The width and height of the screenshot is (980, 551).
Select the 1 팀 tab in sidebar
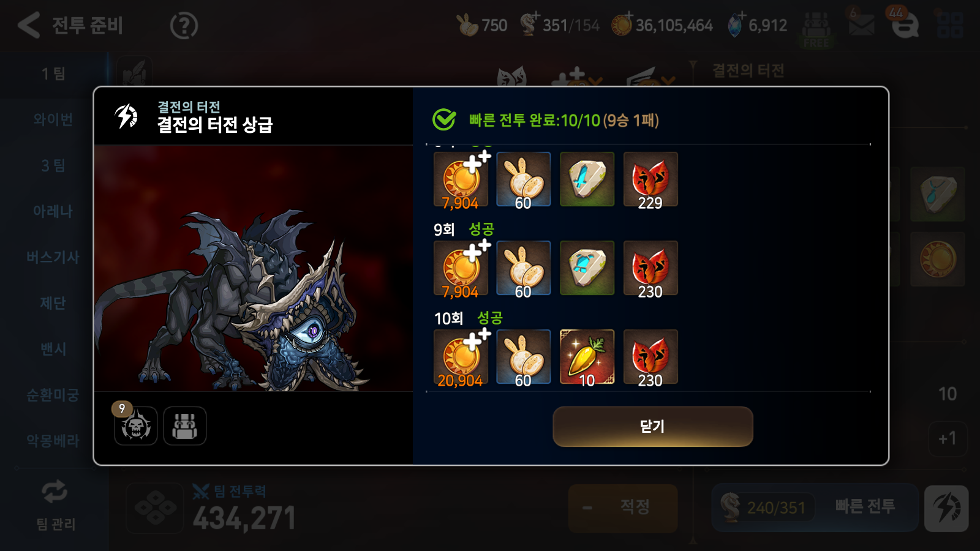53,74
